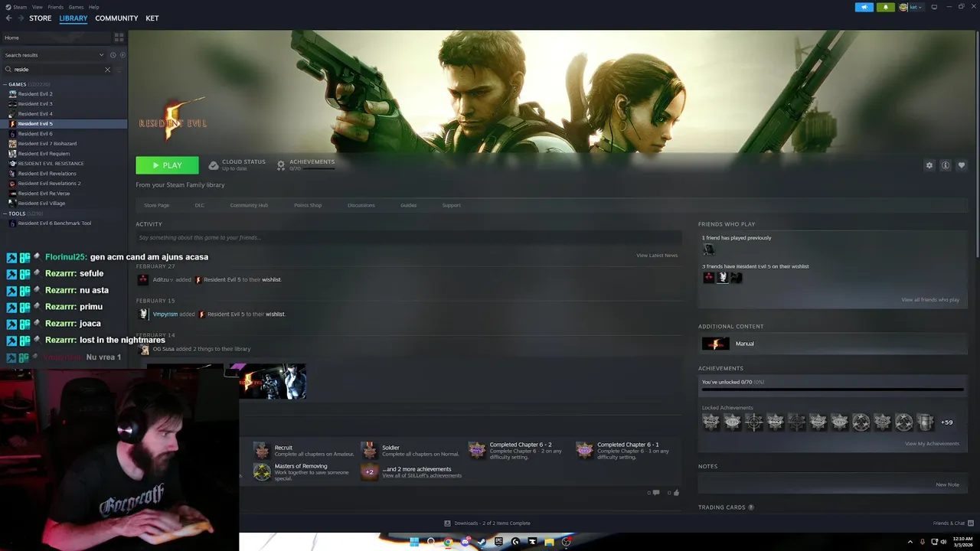Click View all friends who play
This screenshot has width=980, height=551.
tap(930, 300)
